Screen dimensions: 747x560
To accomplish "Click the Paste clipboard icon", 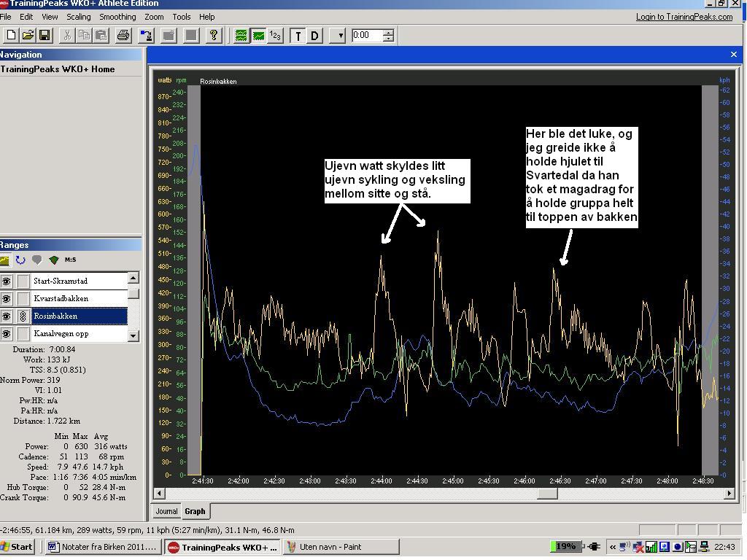I will click(101, 35).
